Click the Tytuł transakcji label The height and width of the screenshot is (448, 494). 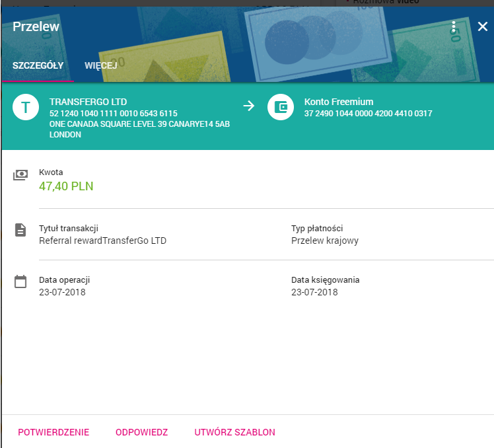point(69,228)
